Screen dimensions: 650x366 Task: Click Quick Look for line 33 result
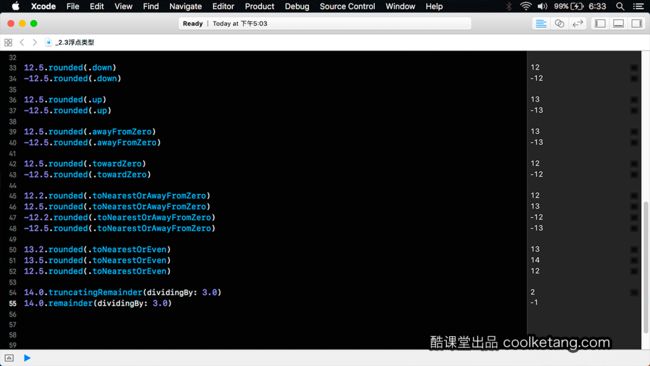[x=634, y=68]
